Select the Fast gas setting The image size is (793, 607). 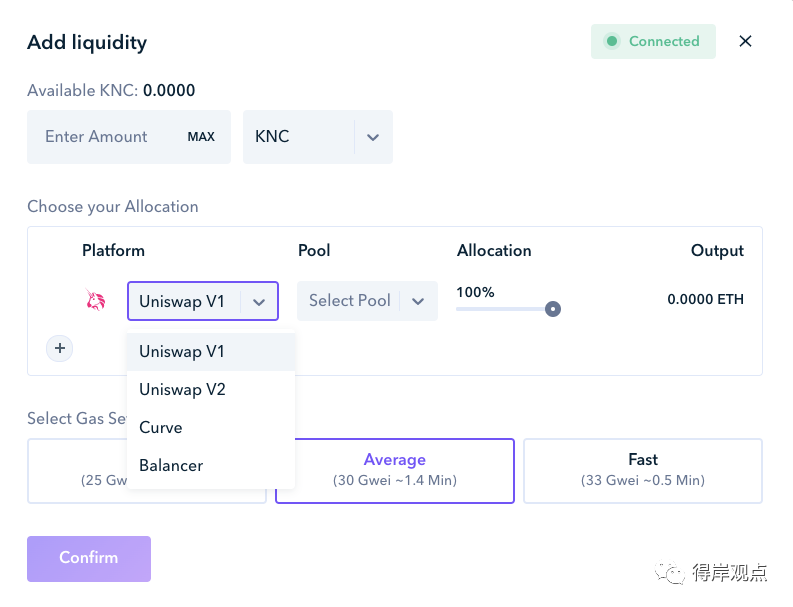tap(643, 471)
